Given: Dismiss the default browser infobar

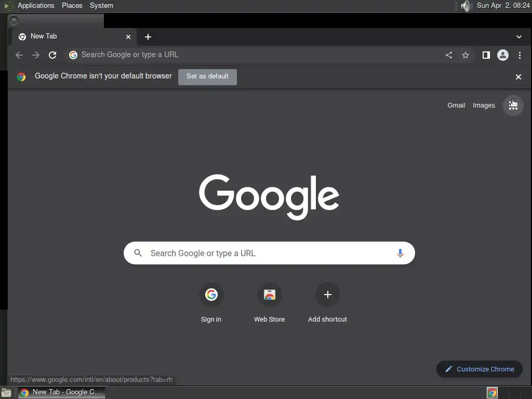Looking at the screenshot, I should [x=518, y=77].
